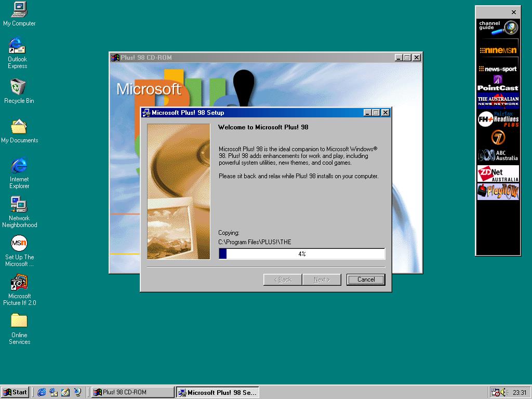Launch Outlook Express from Quick Launch
532x399 pixels.
click(x=54, y=392)
